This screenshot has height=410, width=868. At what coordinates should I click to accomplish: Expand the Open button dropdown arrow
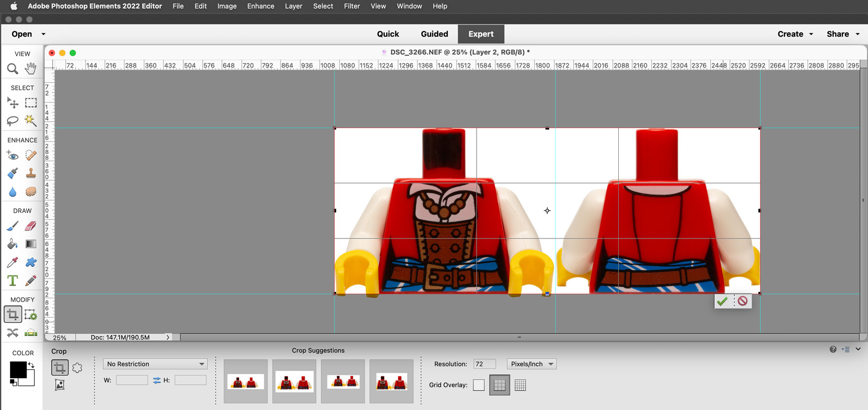(43, 35)
